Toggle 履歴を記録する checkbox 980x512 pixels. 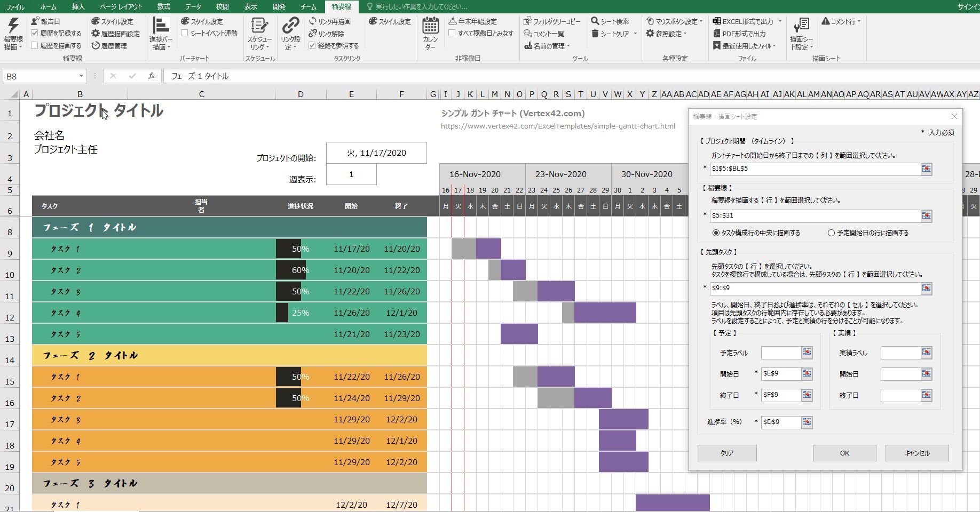coord(35,33)
